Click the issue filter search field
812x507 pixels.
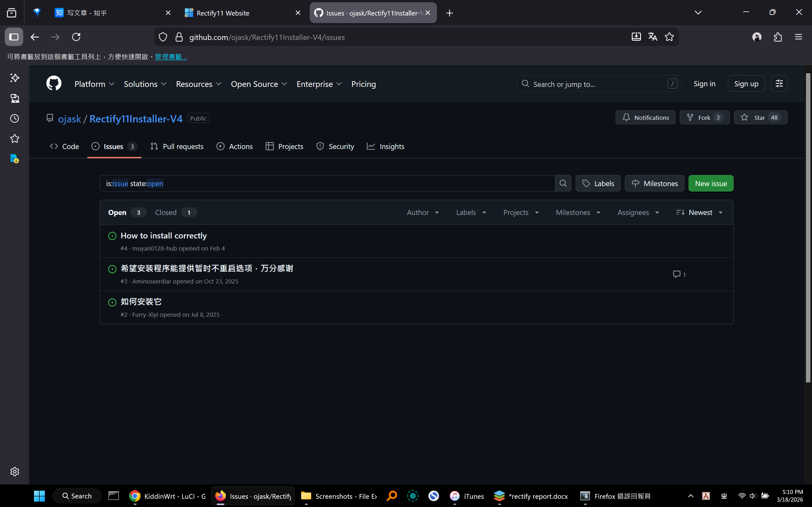(x=327, y=183)
